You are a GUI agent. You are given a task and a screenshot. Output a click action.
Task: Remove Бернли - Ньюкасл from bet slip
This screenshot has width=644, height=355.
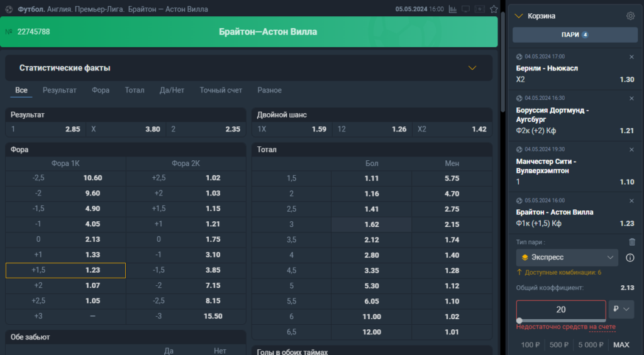pyautogui.click(x=631, y=57)
